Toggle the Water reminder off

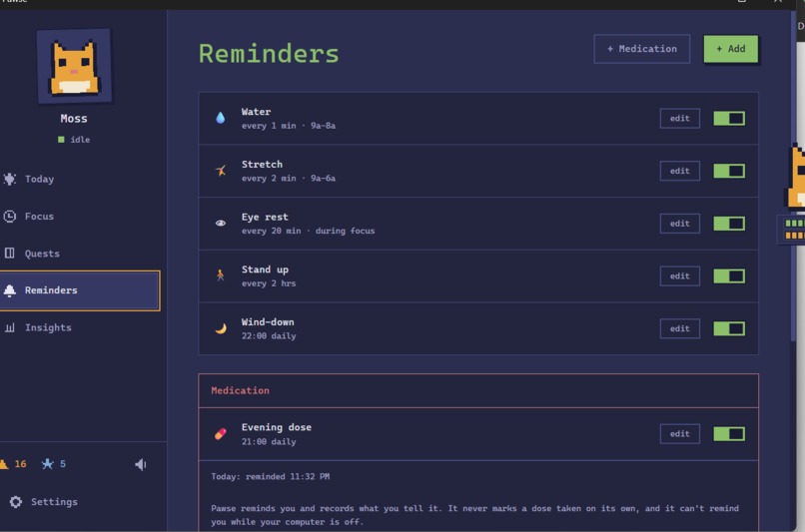pos(729,119)
